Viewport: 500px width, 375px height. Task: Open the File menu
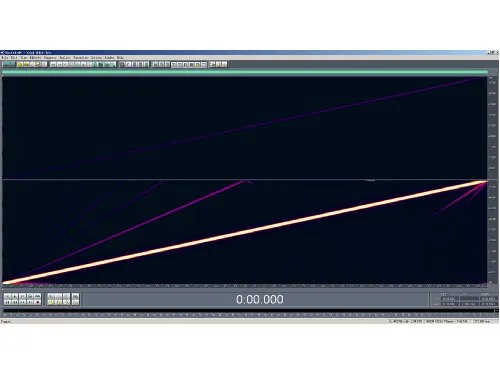tap(5, 58)
